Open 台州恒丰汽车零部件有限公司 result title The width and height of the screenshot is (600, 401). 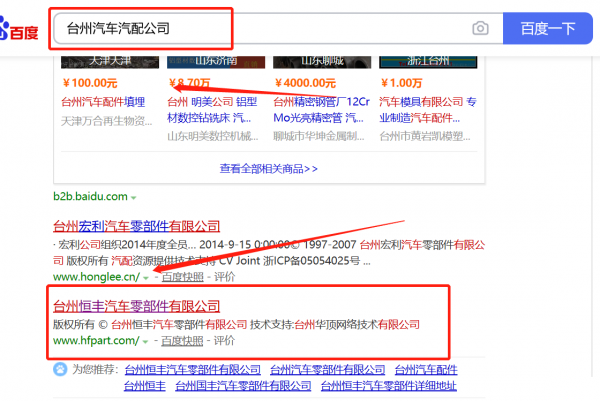click(135, 305)
